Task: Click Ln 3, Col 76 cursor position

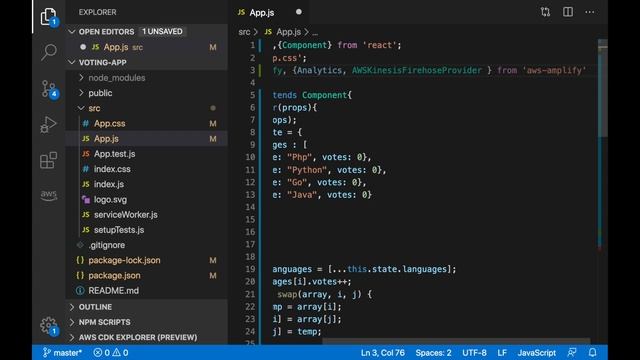Action: [x=382, y=353]
